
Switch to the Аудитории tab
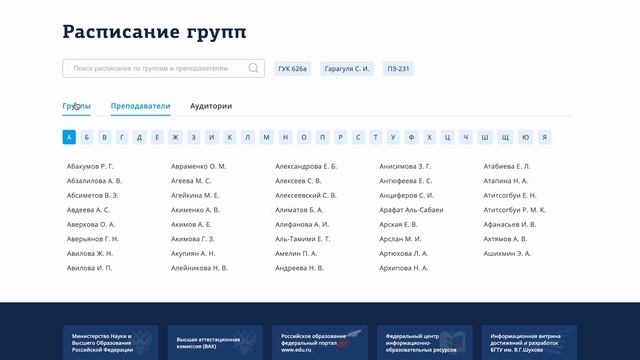[x=211, y=106]
